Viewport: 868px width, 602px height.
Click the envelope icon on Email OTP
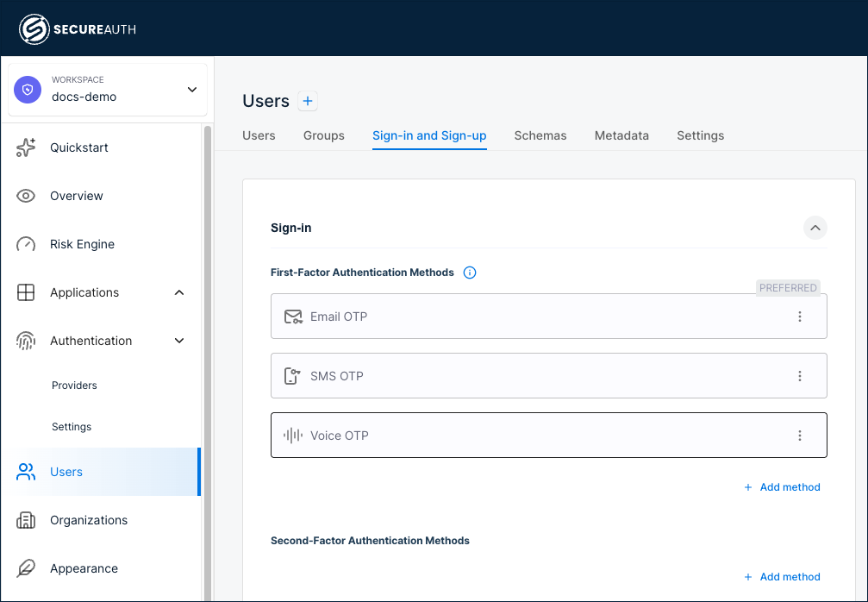click(293, 317)
